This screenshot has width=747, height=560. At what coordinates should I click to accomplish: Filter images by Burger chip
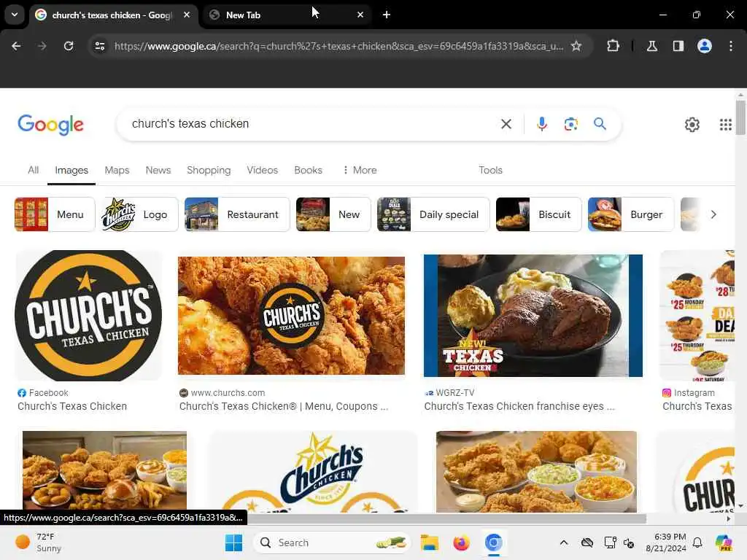click(x=631, y=214)
